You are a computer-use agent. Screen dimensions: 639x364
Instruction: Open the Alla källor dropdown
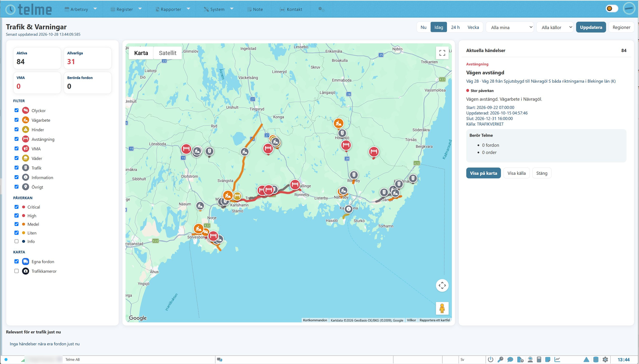coord(556,27)
